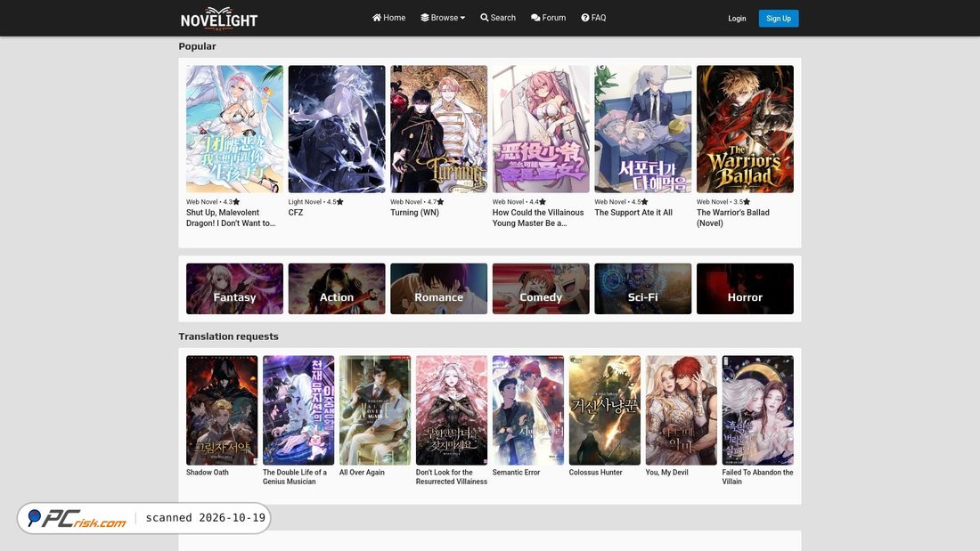The image size is (980, 551).
Task: Open the All Over Again cover
Action: 375,410
